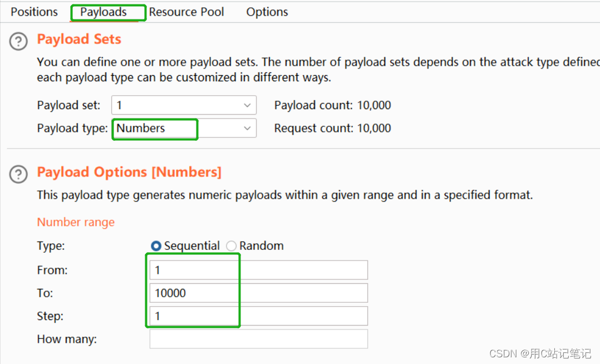Click the Request count text
This screenshot has width=600, height=364.
tap(332, 128)
